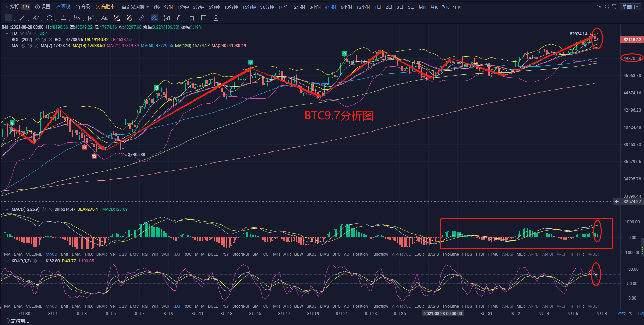
Task: Open TD indicator settings gear
Action: click(29, 33)
